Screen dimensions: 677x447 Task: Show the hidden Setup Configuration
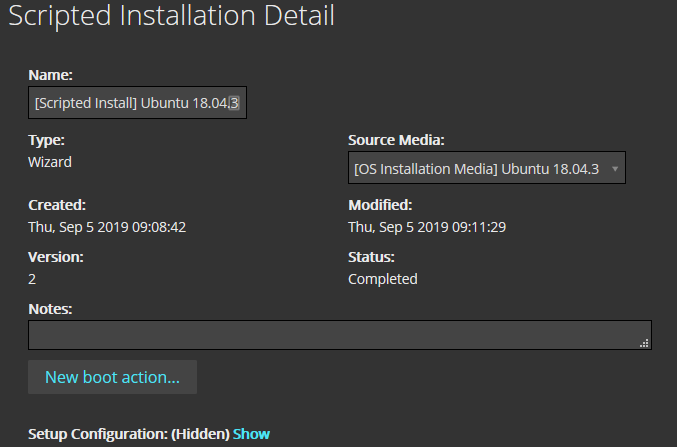(251, 434)
